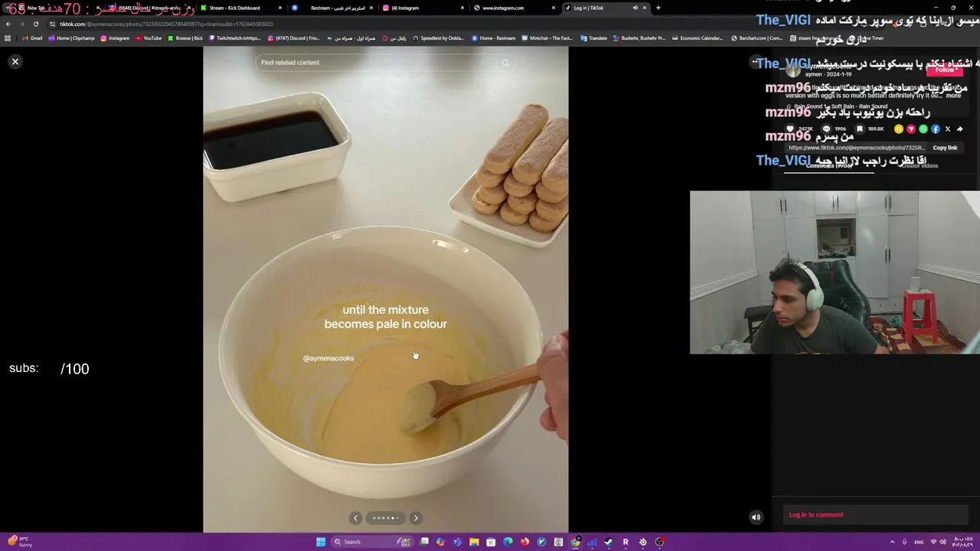Open the Home - Restream bookmark
This screenshot has width=980, height=551.
click(x=494, y=38)
